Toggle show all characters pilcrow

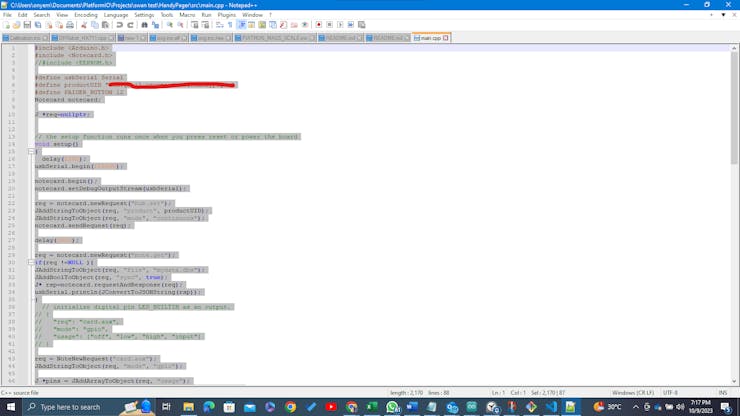230,25
